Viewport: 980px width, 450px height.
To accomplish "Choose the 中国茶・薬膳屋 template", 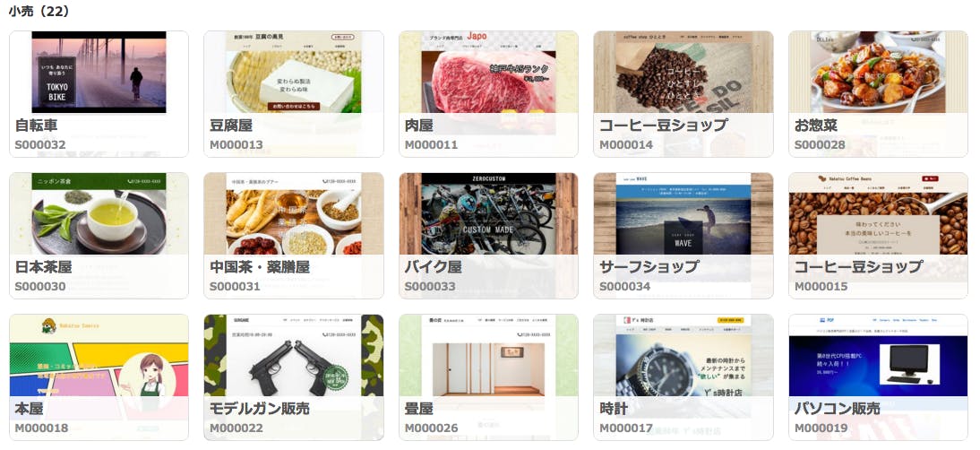I will click(x=294, y=236).
